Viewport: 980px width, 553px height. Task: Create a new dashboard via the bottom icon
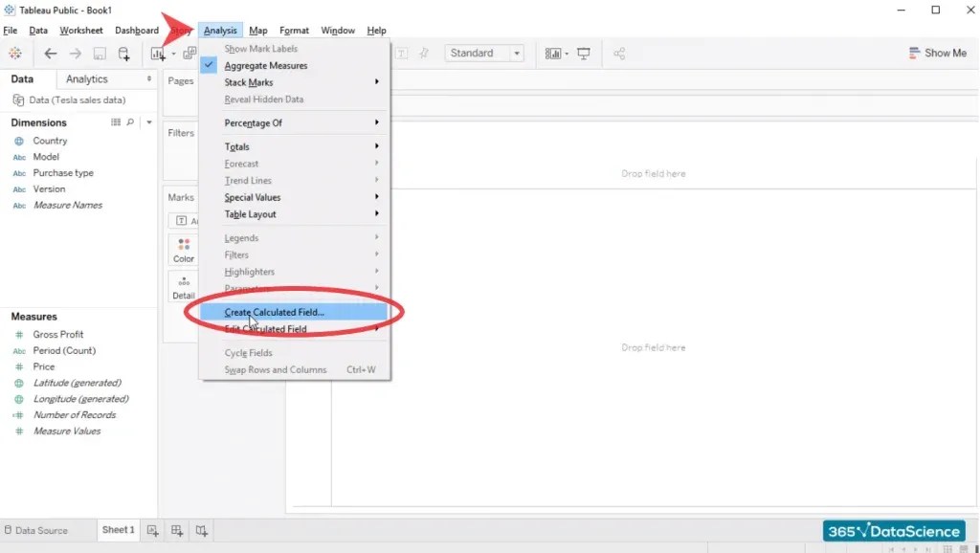click(176, 529)
